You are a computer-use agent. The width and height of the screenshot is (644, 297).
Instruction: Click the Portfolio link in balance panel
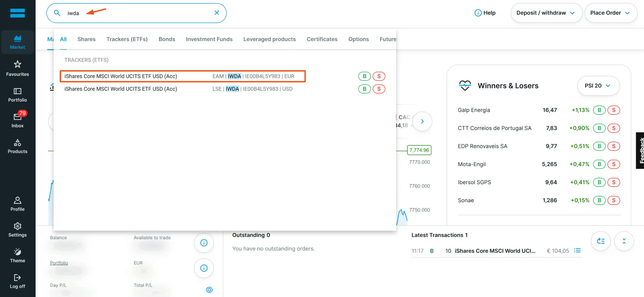[x=59, y=263]
